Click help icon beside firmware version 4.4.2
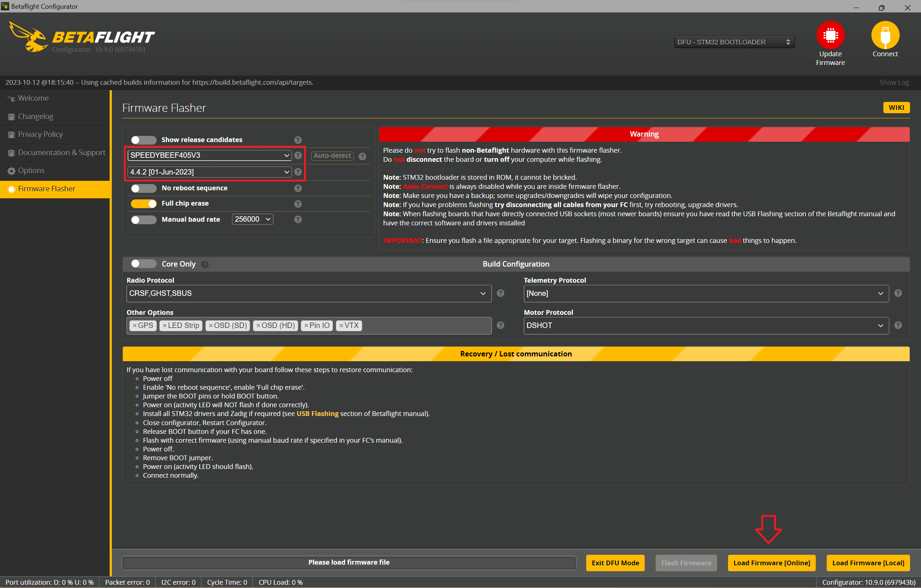This screenshot has width=921, height=588. pyautogui.click(x=298, y=172)
